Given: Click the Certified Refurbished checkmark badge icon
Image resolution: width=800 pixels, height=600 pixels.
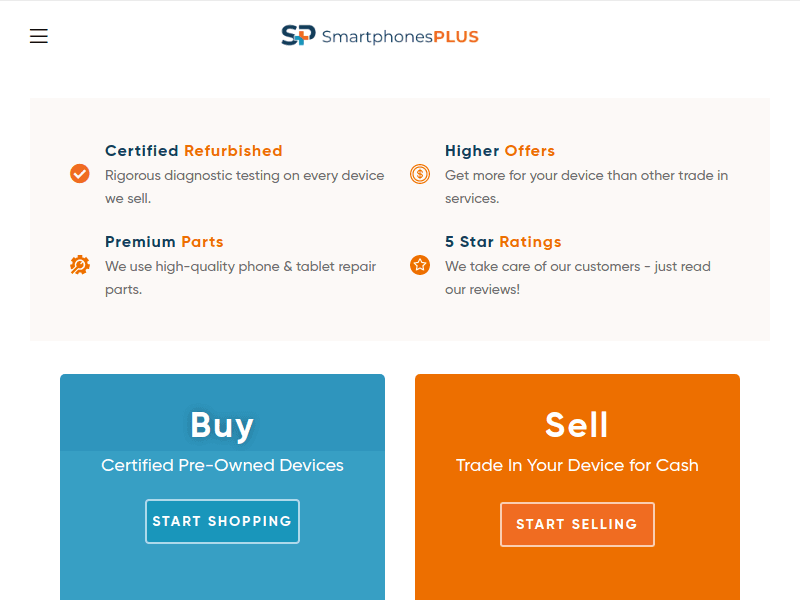Looking at the screenshot, I should 80,173.
